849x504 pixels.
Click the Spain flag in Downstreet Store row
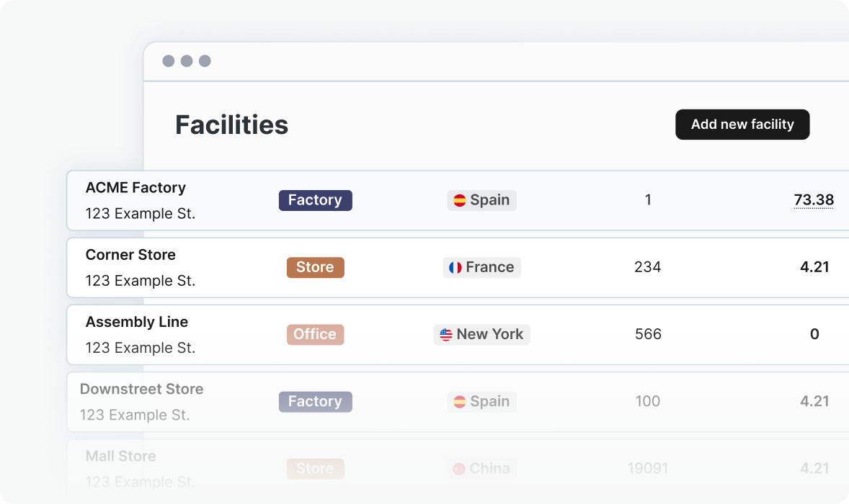pyautogui.click(x=459, y=402)
